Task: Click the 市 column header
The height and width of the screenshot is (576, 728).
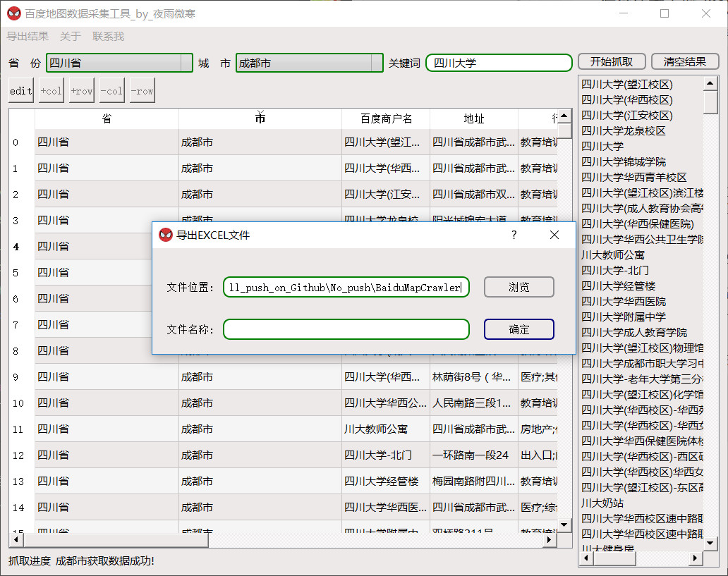Action: [260, 119]
